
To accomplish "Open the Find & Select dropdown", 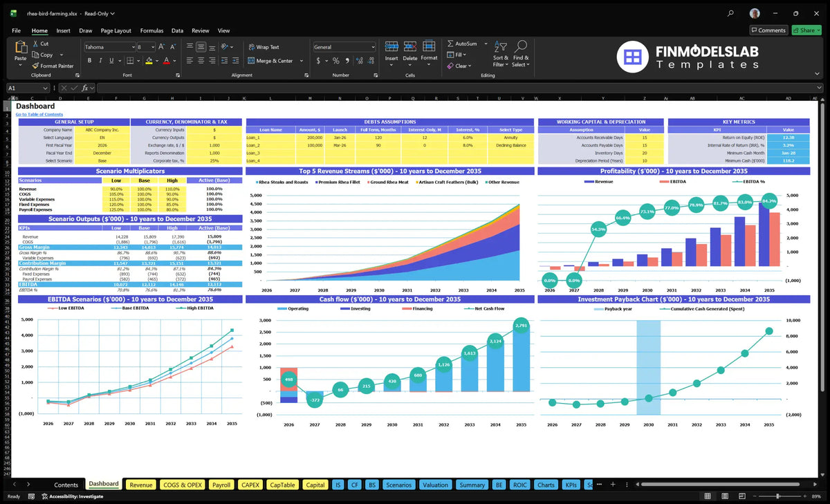I will [x=521, y=54].
